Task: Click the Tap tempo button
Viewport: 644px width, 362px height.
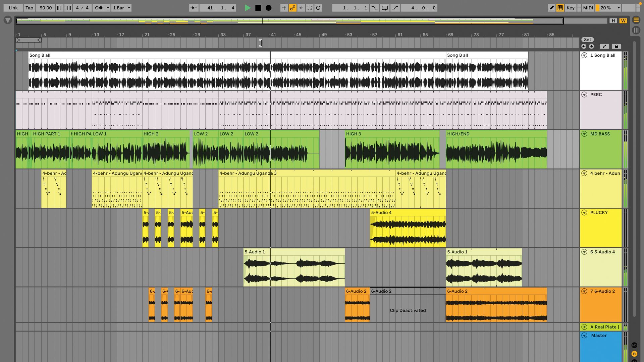Action: click(x=29, y=8)
